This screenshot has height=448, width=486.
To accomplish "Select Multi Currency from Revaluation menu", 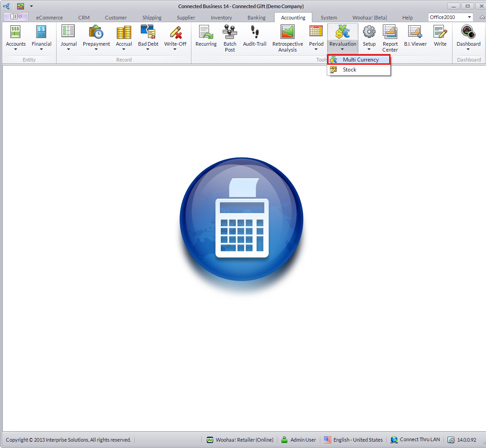I will (x=358, y=60).
